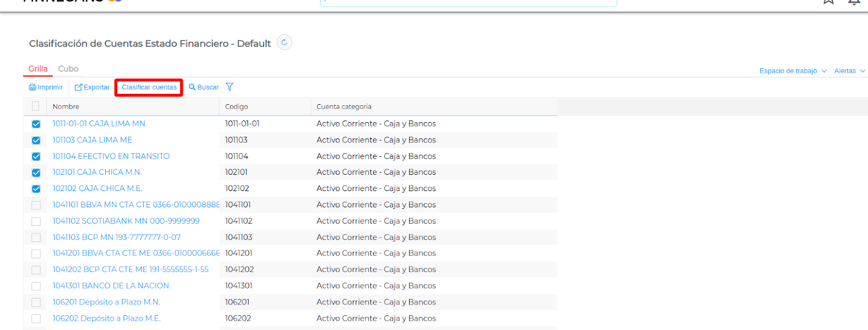Viewport: 868px width, 330px height.
Task: Check the 1041102 SCOTIABANK row checkbox
Action: tap(36, 221)
